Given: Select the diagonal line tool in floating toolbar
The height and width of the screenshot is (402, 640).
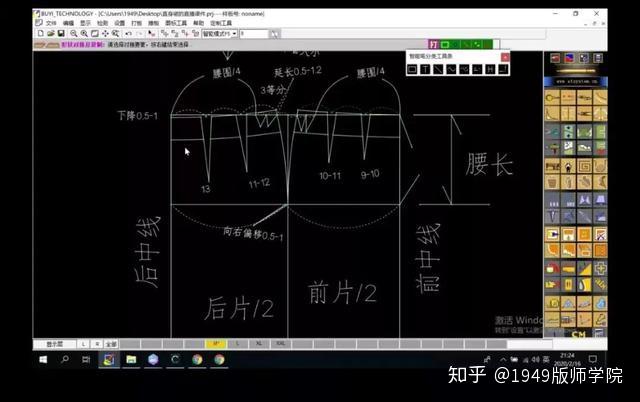Looking at the screenshot, I should [438, 69].
